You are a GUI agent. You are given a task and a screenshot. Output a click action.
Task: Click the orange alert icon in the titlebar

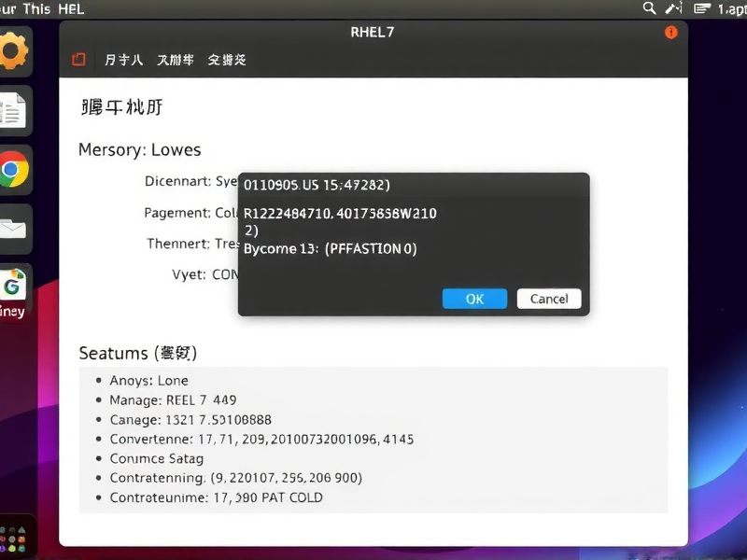coord(670,32)
